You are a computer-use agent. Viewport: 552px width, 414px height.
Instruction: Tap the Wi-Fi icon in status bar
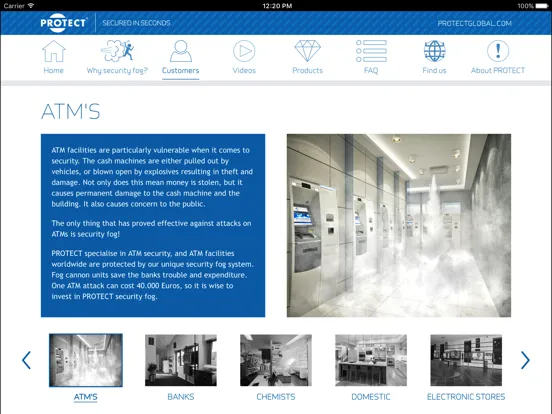pos(31,5)
